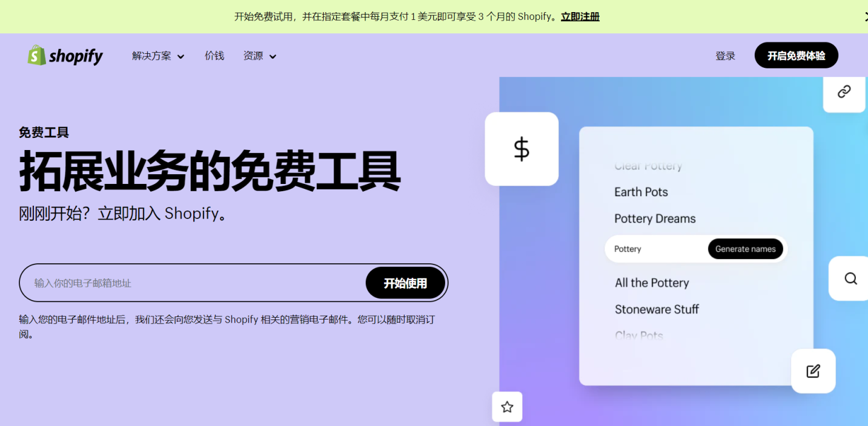Choose All the Pottery suggestion
This screenshot has width=868, height=426.
(x=652, y=283)
